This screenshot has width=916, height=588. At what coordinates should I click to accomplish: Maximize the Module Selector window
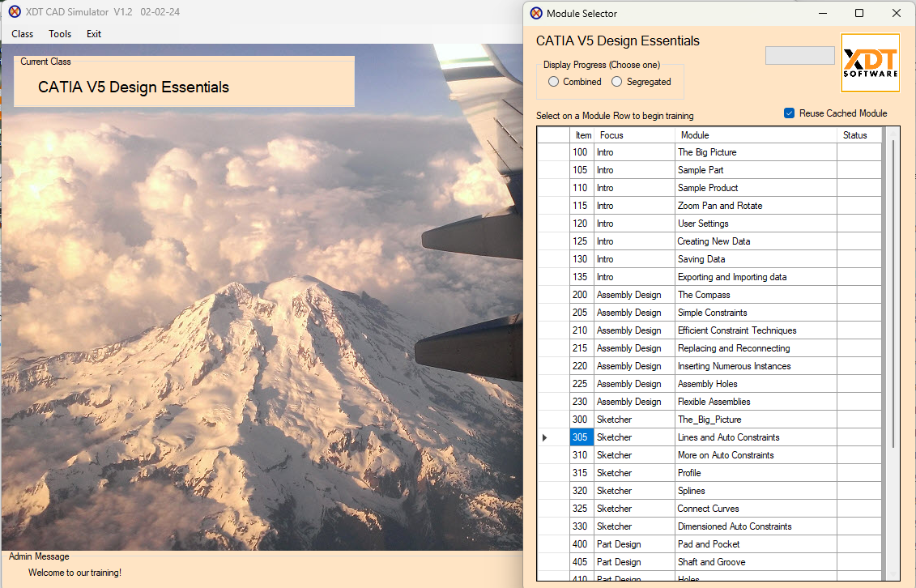pos(858,13)
